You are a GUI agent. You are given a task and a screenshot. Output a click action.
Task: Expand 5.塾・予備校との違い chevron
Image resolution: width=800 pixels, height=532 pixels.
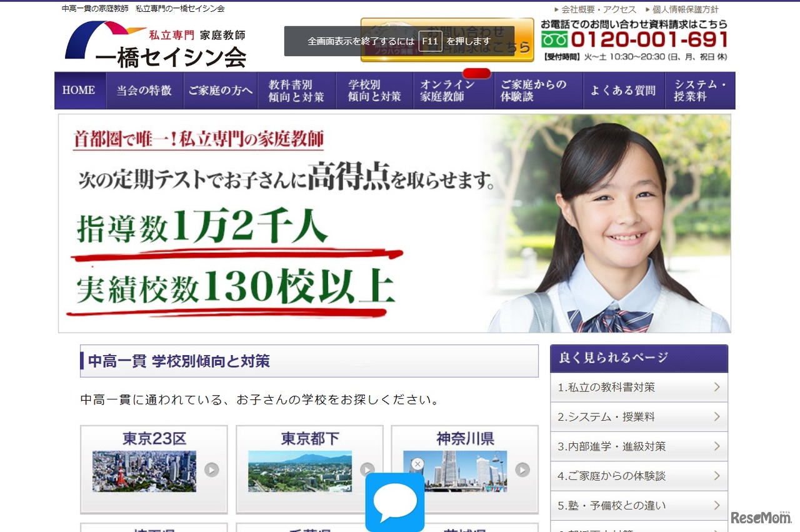point(717,505)
